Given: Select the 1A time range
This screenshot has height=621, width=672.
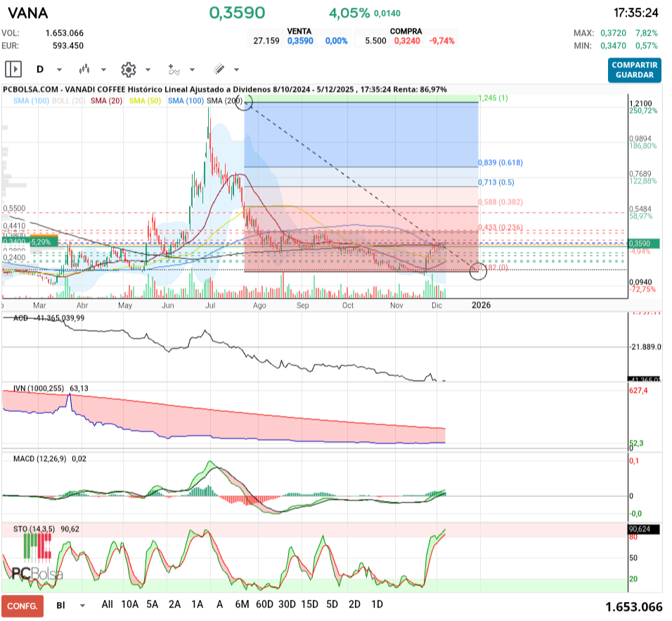Looking at the screenshot, I should click(197, 604).
